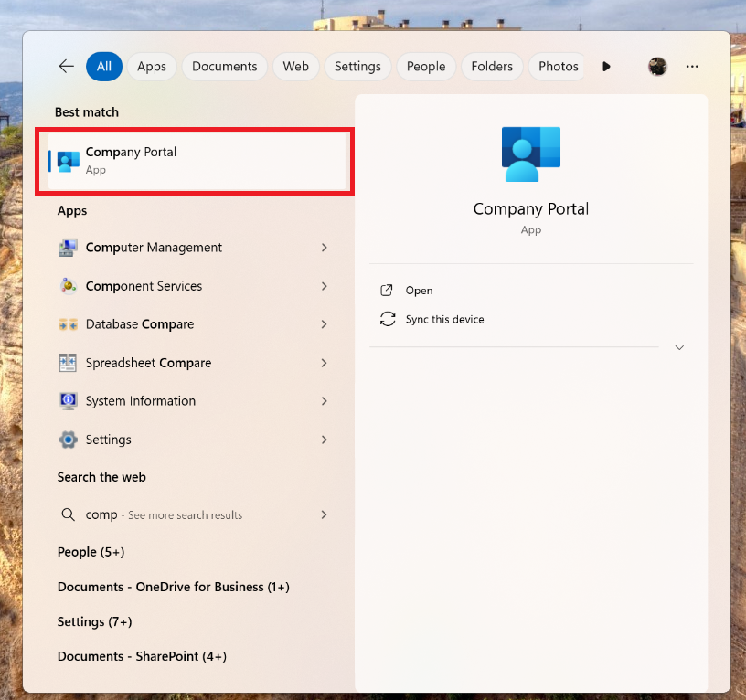
Task: Open the People (5+) results group
Action: click(91, 552)
